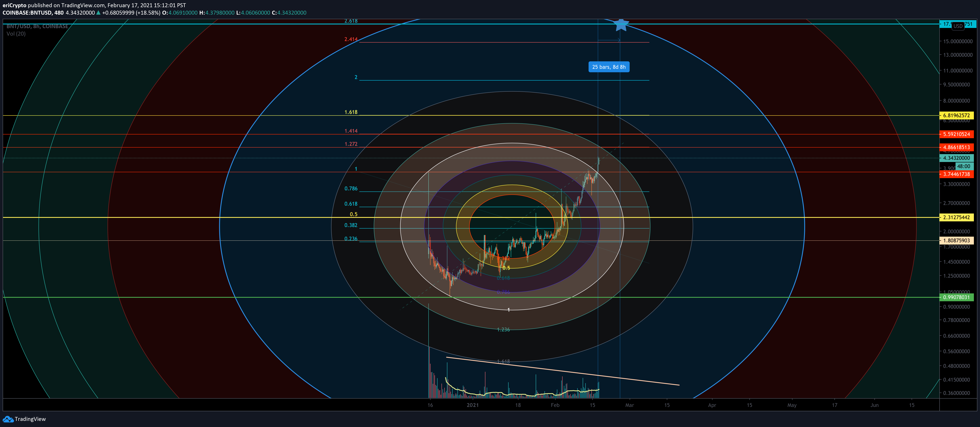
Task: Select the red 5.59210524 price label
Action: pos(956,134)
